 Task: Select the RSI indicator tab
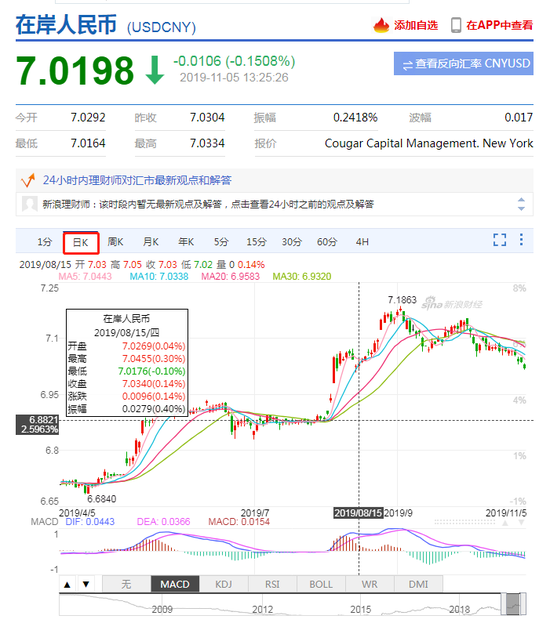[273, 584]
